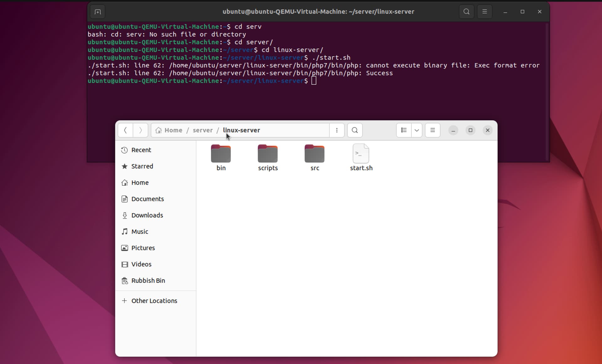Open Downloads from the sidebar
Image resolution: width=602 pixels, height=364 pixels.
pyautogui.click(x=147, y=215)
